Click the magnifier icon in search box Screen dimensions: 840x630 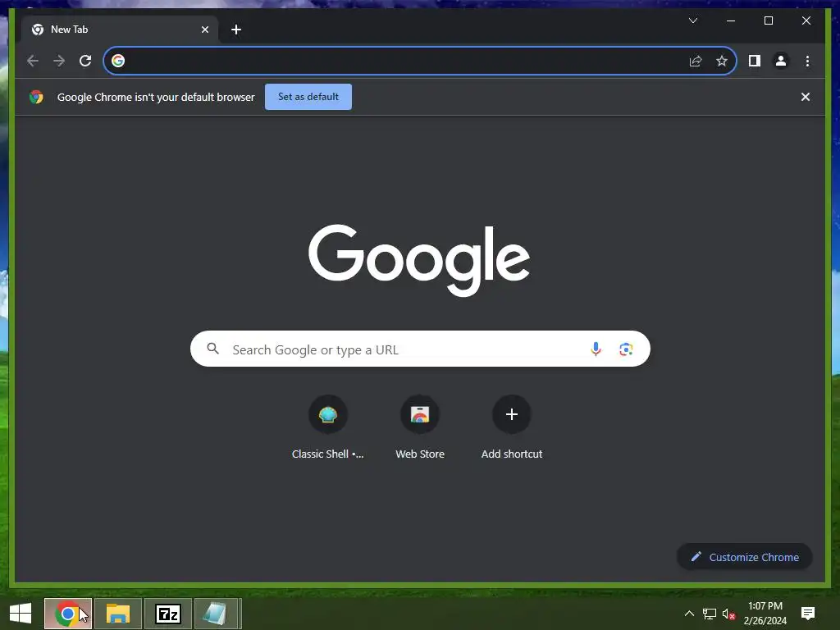[x=212, y=349]
